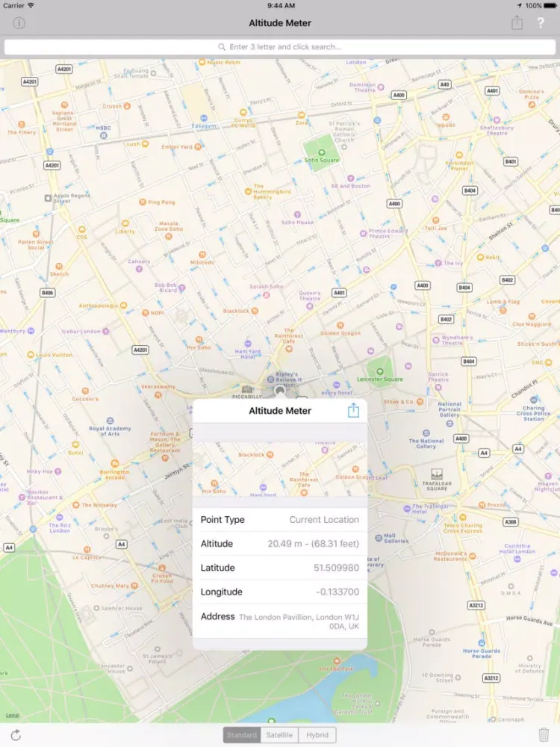Screen dimensions: 560x747
Task: Tap the Leicester Square marker
Action: coord(379,371)
